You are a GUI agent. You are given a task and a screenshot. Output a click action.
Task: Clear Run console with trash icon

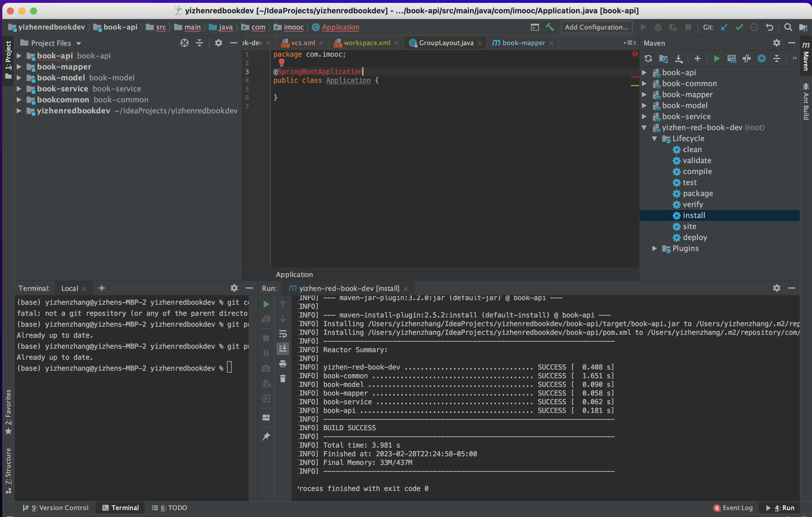tap(283, 379)
